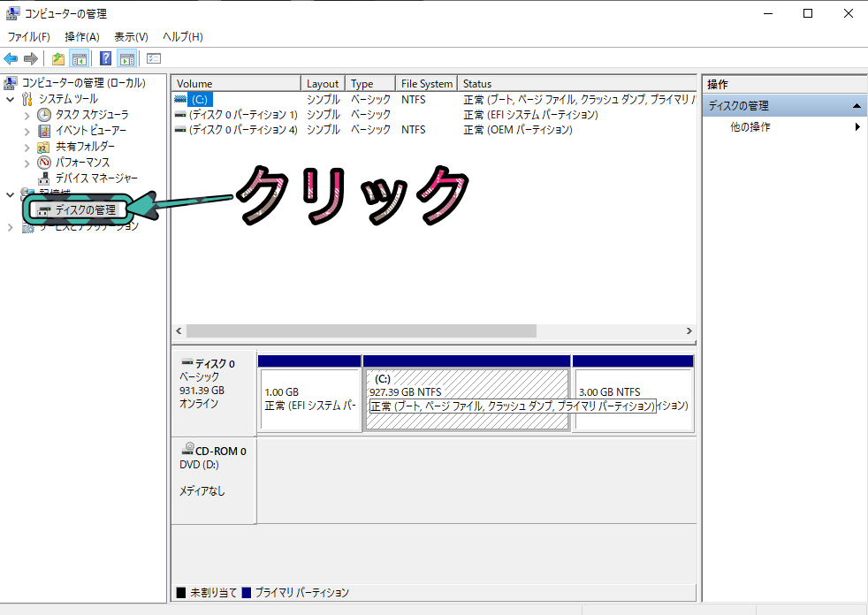Select デバイス マネージャー in the tree

[96, 178]
